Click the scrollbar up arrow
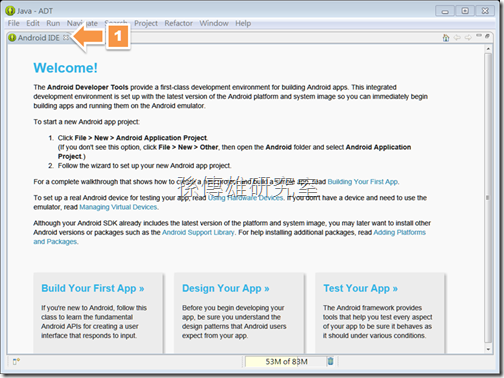This screenshot has height=378, width=504. click(488, 49)
